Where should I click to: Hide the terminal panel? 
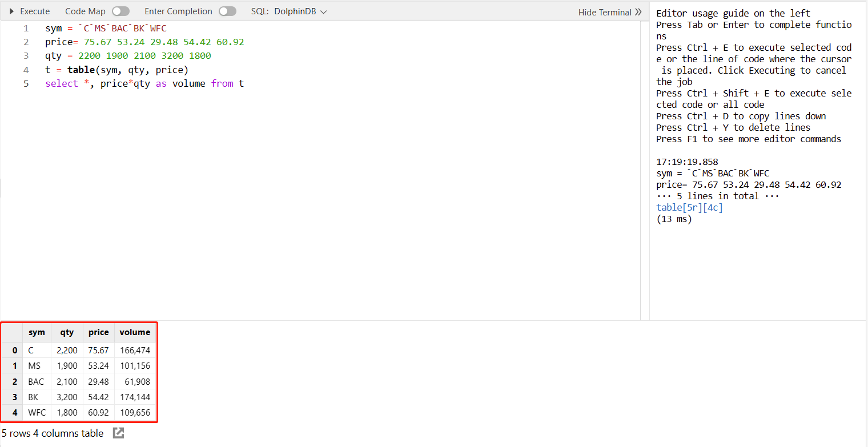click(x=609, y=12)
